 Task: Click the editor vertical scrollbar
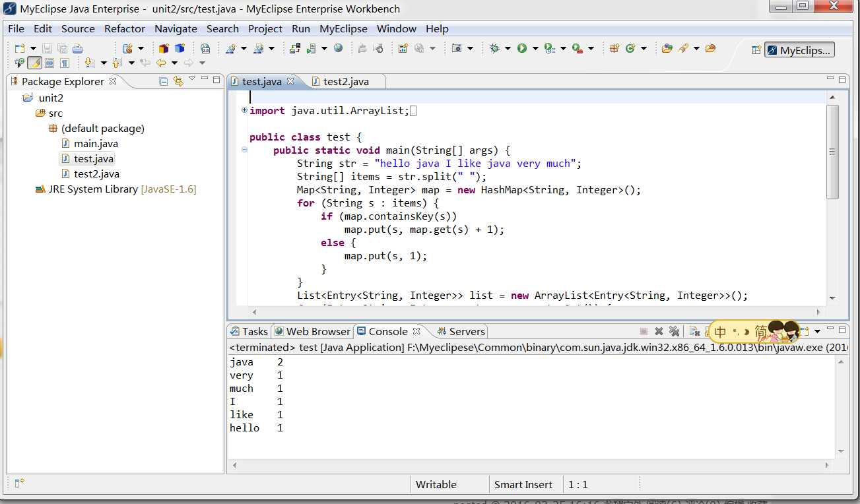coord(832,152)
